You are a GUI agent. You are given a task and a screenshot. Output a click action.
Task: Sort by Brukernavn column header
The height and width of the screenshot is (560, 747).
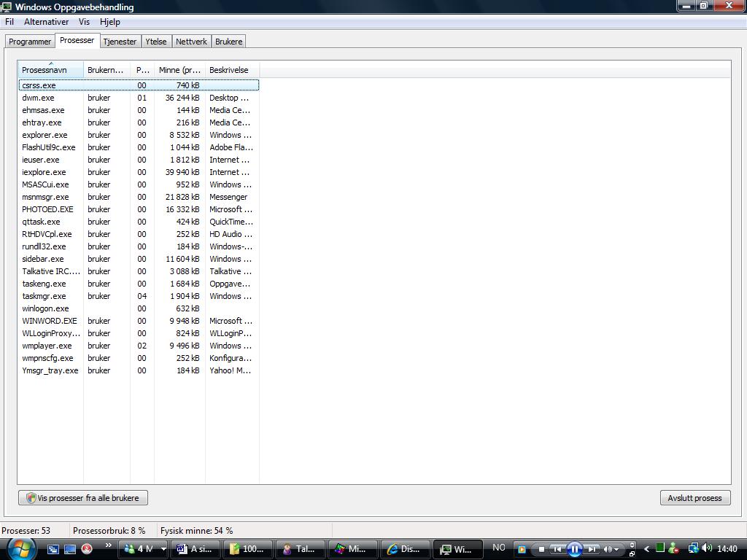pyautogui.click(x=107, y=69)
